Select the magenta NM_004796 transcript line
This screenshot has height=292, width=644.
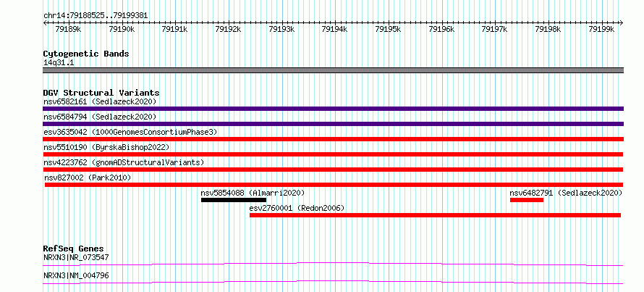333,282
